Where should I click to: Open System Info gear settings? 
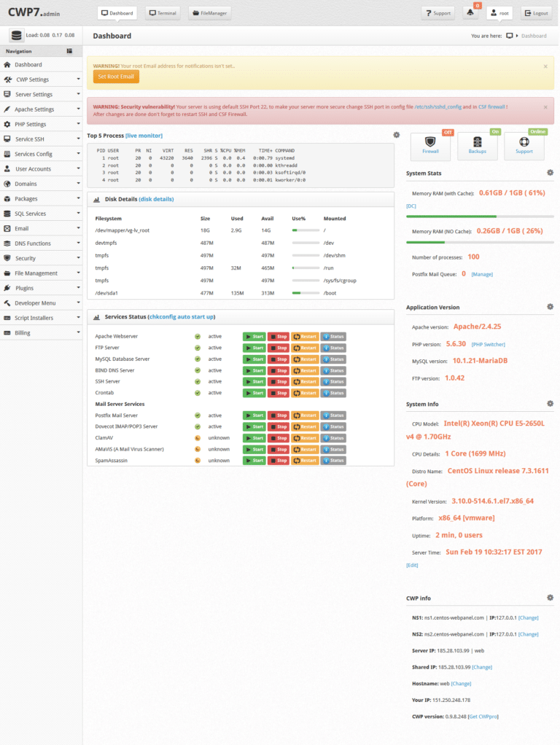click(550, 404)
